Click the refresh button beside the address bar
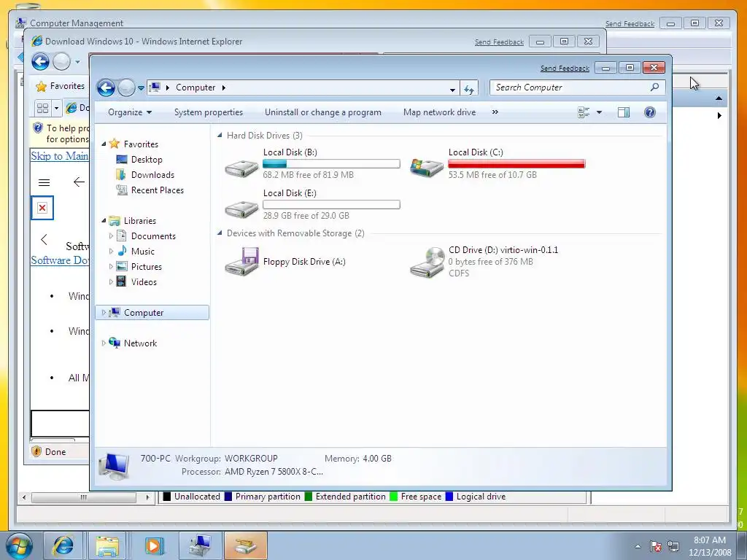 point(469,88)
